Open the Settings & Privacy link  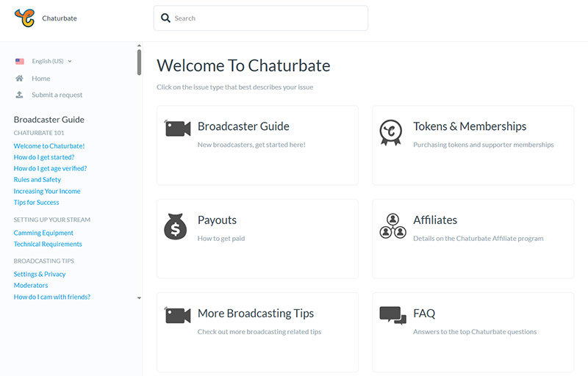point(40,274)
